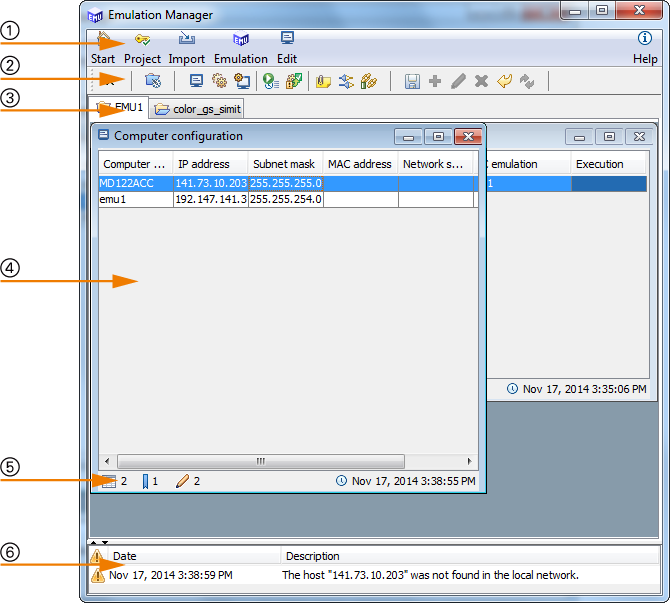Click the blue bookmark selected-count status icon
The width and height of the screenshot is (670, 603).
pyautogui.click(x=145, y=481)
